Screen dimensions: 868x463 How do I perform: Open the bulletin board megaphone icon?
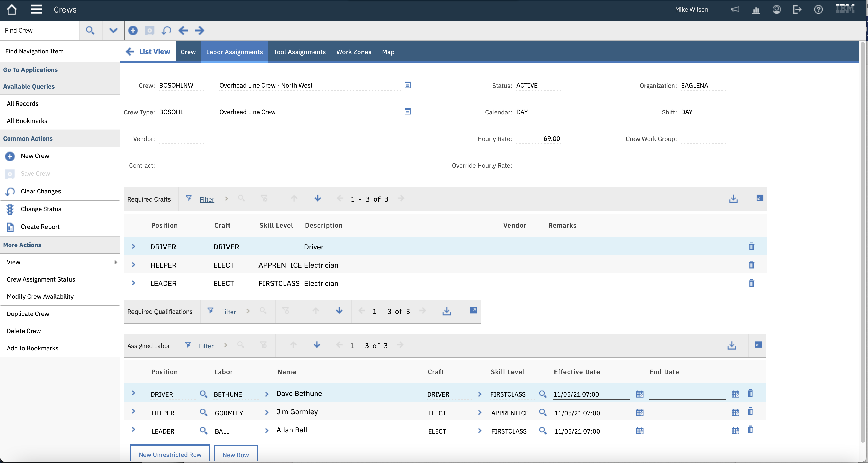click(x=734, y=9)
